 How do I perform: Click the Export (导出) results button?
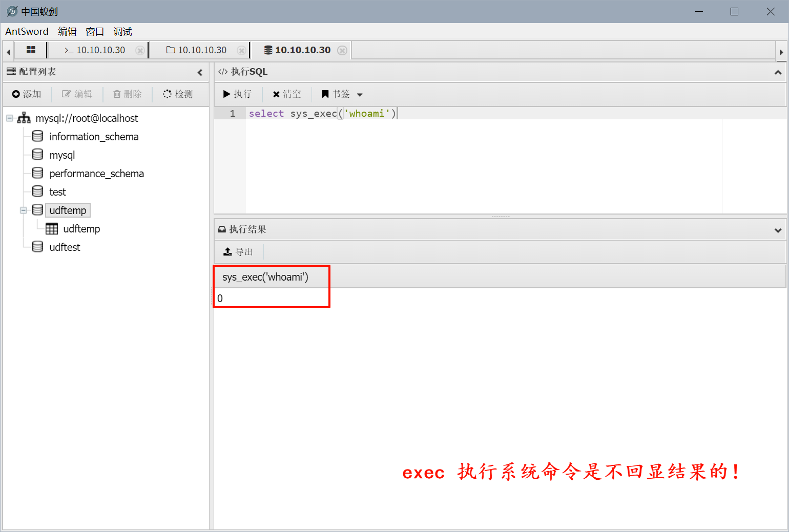point(238,252)
